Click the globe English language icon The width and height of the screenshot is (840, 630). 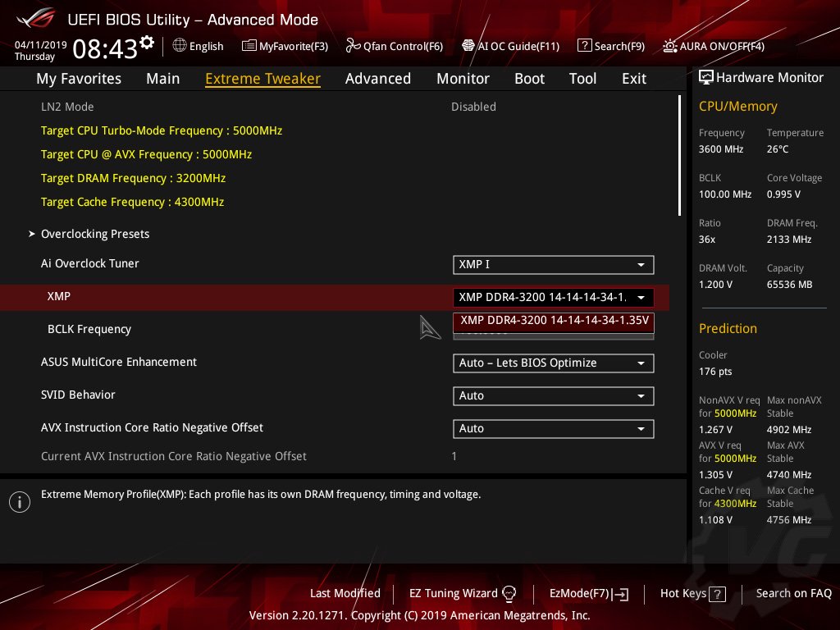pos(180,46)
